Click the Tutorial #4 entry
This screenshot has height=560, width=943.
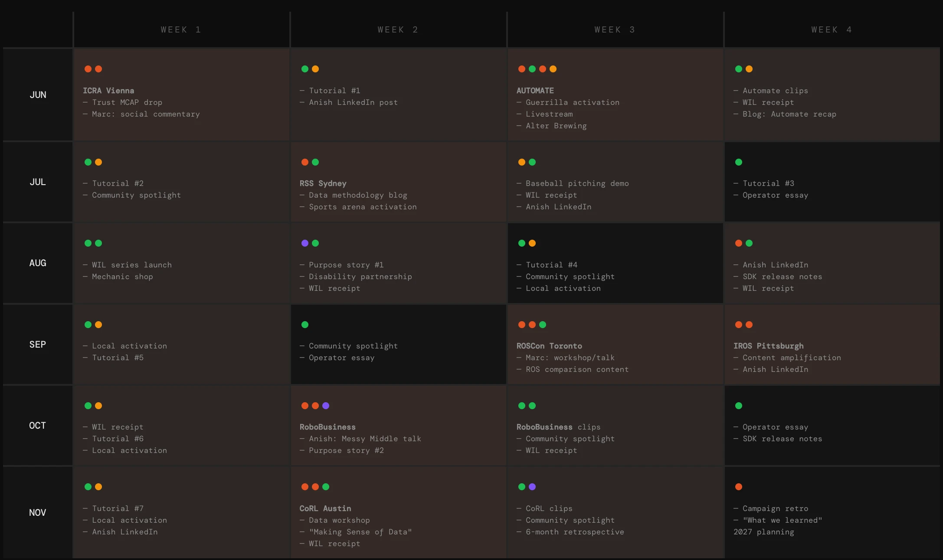tap(547, 265)
